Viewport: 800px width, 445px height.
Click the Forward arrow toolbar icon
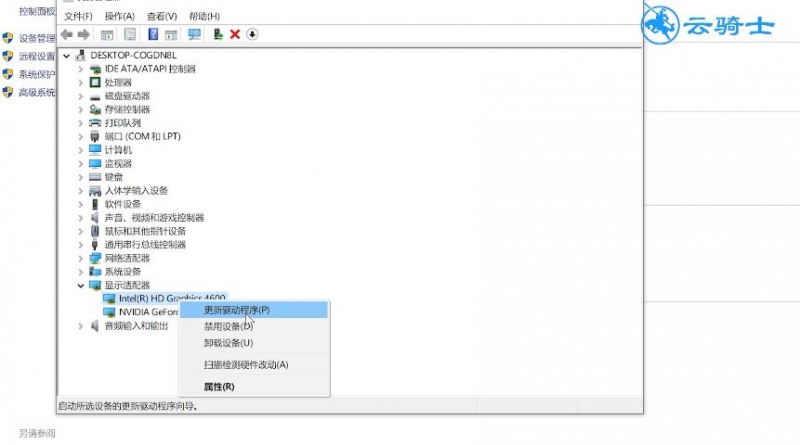[x=84, y=34]
